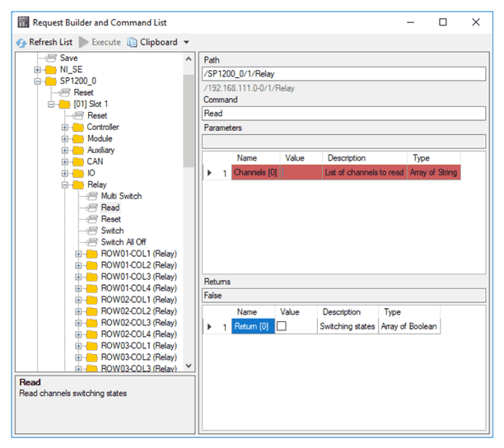The image size is (504, 448).
Task: Click the Reset command icon under SP1200_0
Action: (x=65, y=92)
